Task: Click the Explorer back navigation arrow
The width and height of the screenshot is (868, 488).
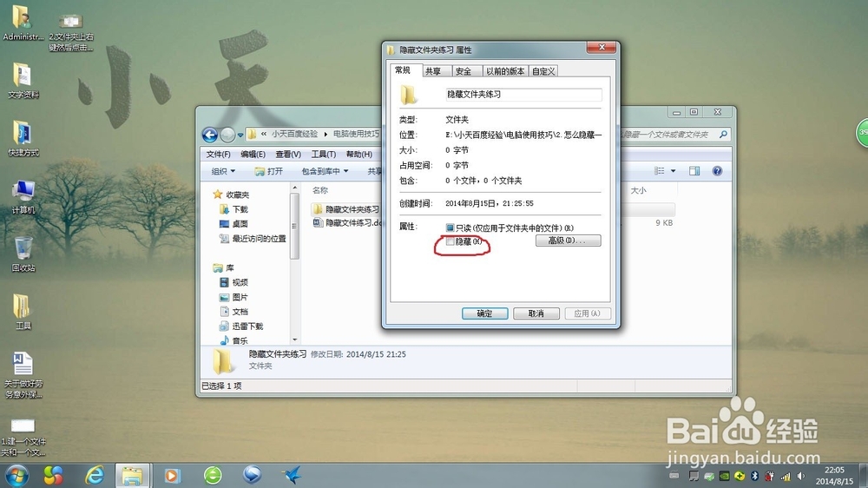Action: point(210,135)
